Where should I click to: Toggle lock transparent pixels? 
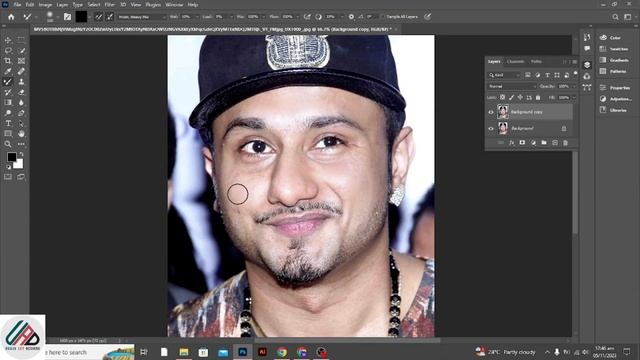[x=502, y=97]
